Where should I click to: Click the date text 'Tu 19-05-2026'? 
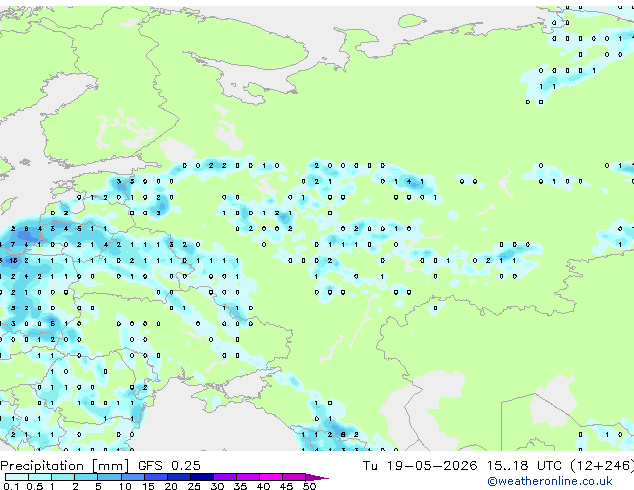point(420,466)
